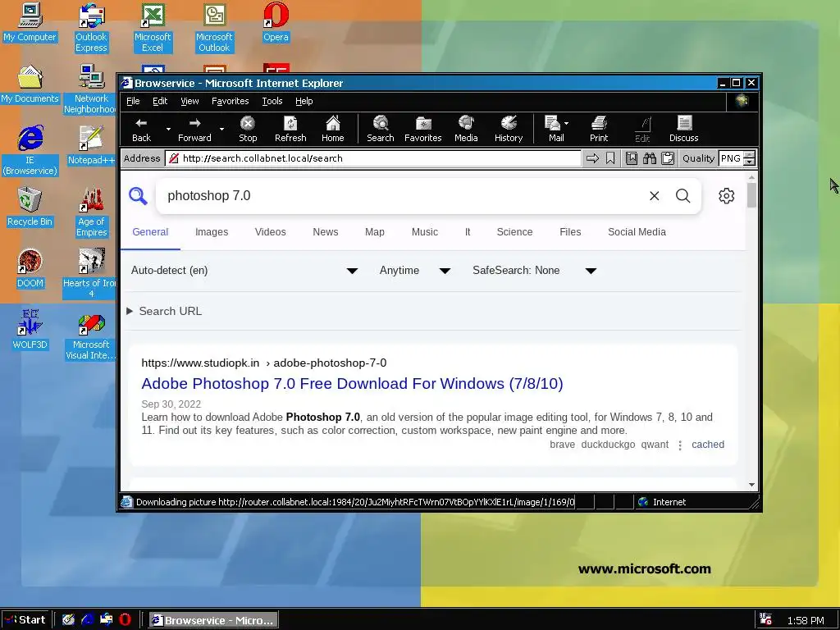Viewport: 840px width, 630px height.
Task: Select the Age of Empires desktop icon
Action: click(x=91, y=212)
